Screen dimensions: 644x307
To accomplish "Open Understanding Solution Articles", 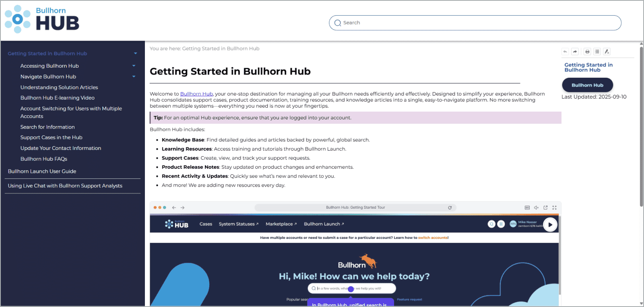I will pyautogui.click(x=59, y=87).
